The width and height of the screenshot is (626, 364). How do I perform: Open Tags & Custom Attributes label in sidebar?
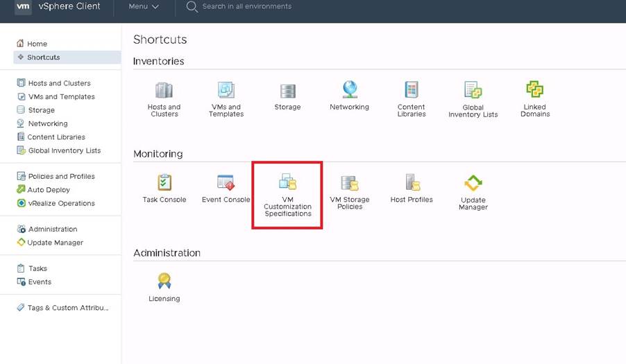point(68,308)
